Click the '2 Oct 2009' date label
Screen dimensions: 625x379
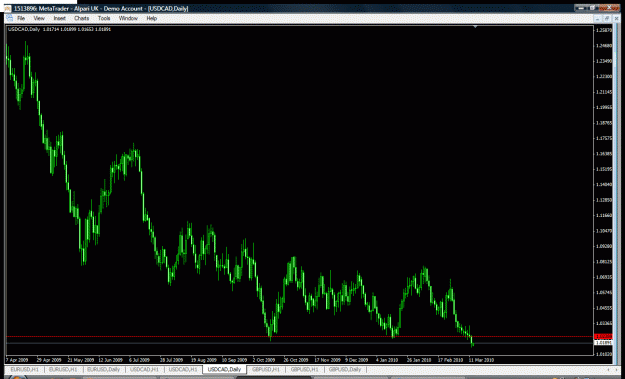pyautogui.click(x=264, y=360)
